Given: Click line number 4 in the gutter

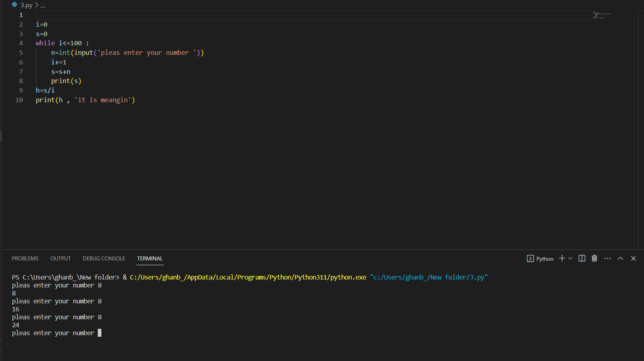Looking at the screenshot, I should tap(21, 43).
